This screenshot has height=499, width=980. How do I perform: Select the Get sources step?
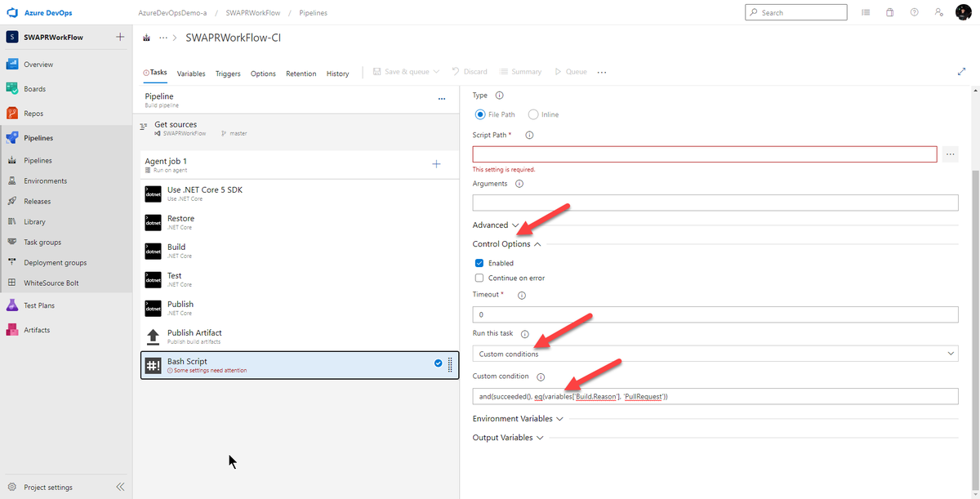click(298, 128)
